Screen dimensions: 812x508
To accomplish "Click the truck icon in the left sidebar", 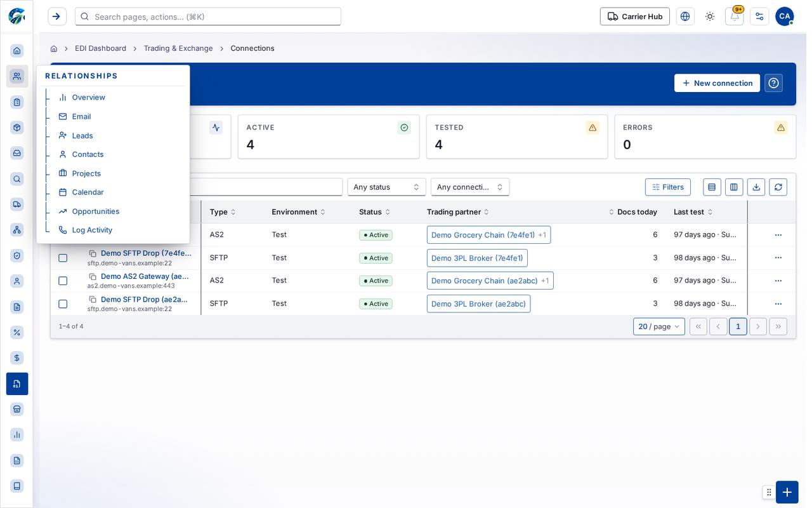I will (x=17, y=204).
